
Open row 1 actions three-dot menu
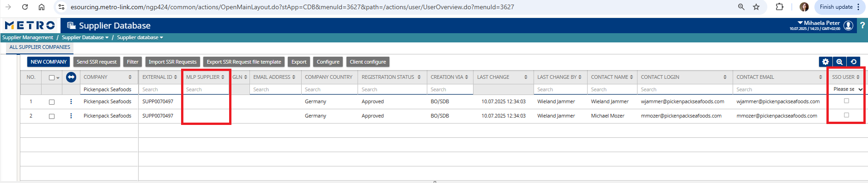click(x=71, y=101)
